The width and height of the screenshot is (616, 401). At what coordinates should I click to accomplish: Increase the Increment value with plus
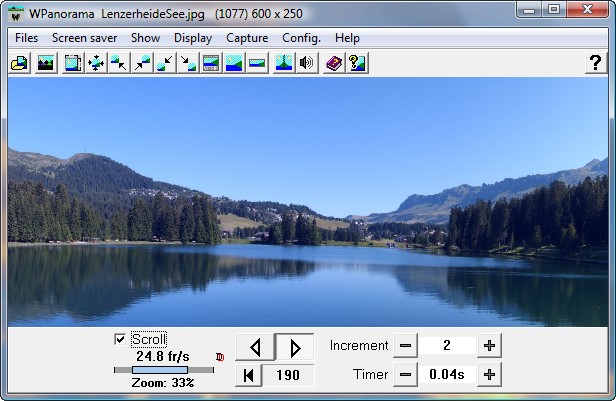coord(489,345)
